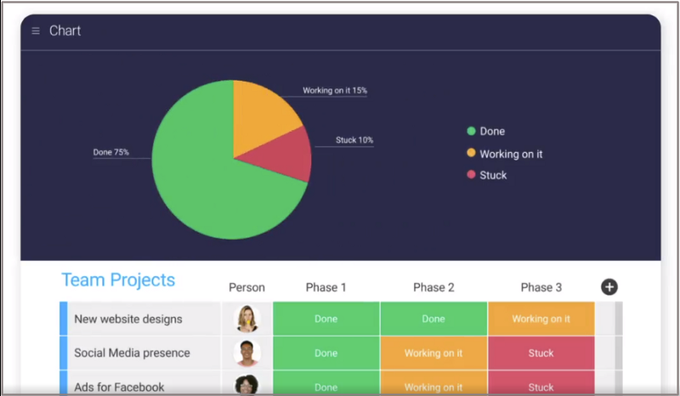Click the Done 75% chart label

tap(111, 152)
